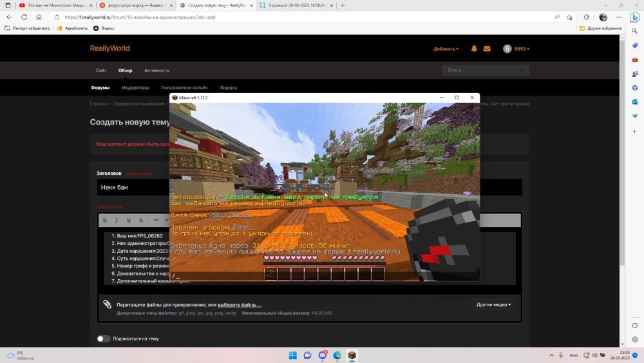Open Edge sidebar settings gear

(635, 339)
